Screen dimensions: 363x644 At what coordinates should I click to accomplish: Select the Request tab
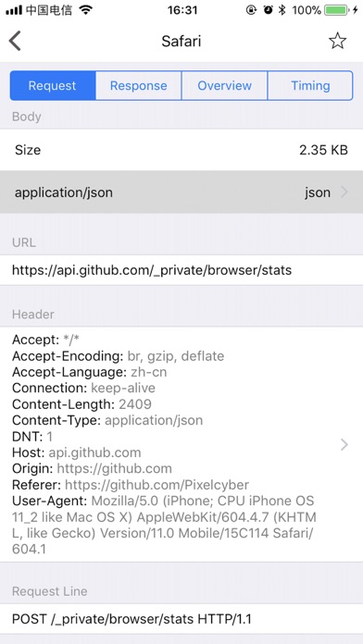pos(53,85)
